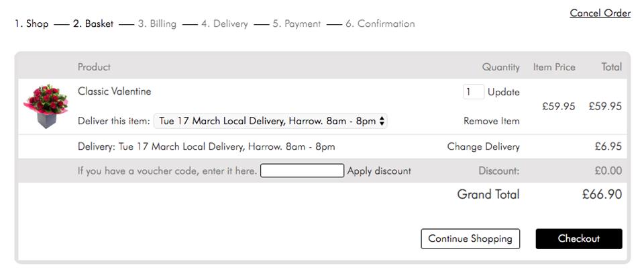Click the Classic Valentine product name

(114, 91)
